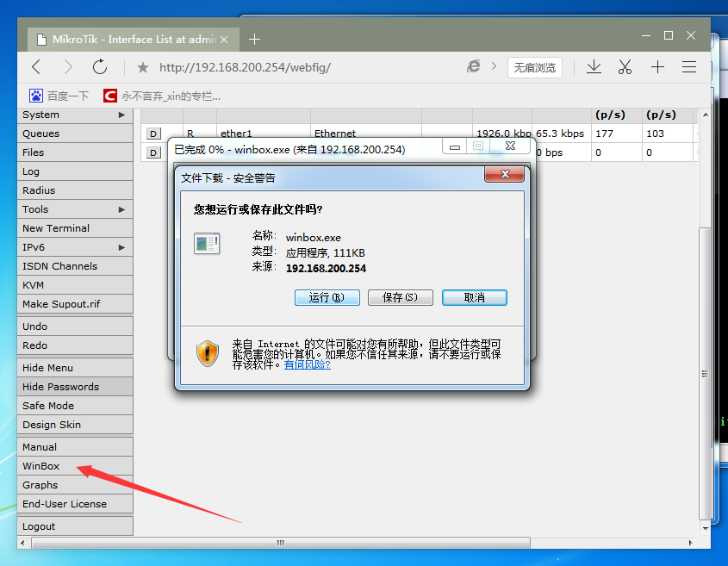Open the Log menu item

click(75, 171)
